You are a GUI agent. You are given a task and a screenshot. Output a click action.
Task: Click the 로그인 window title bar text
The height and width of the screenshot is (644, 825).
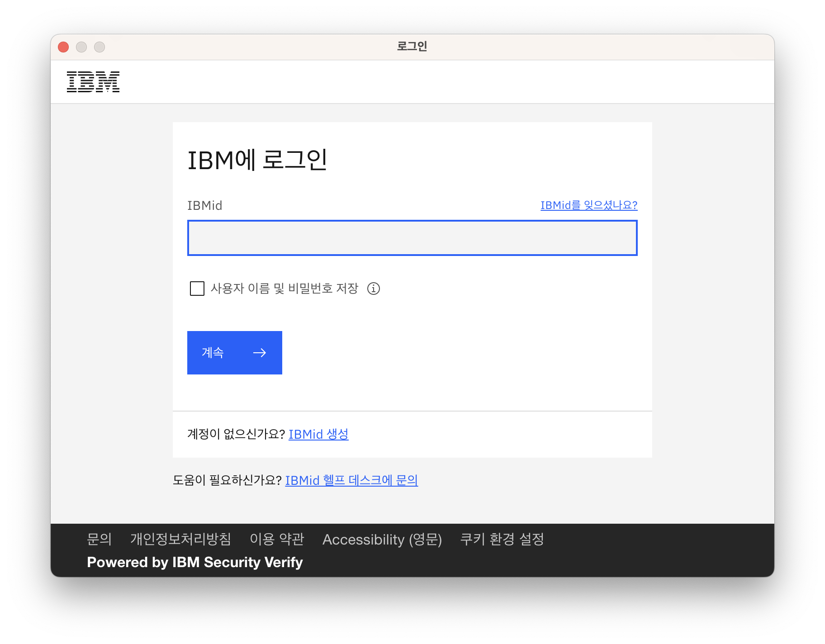click(x=412, y=47)
